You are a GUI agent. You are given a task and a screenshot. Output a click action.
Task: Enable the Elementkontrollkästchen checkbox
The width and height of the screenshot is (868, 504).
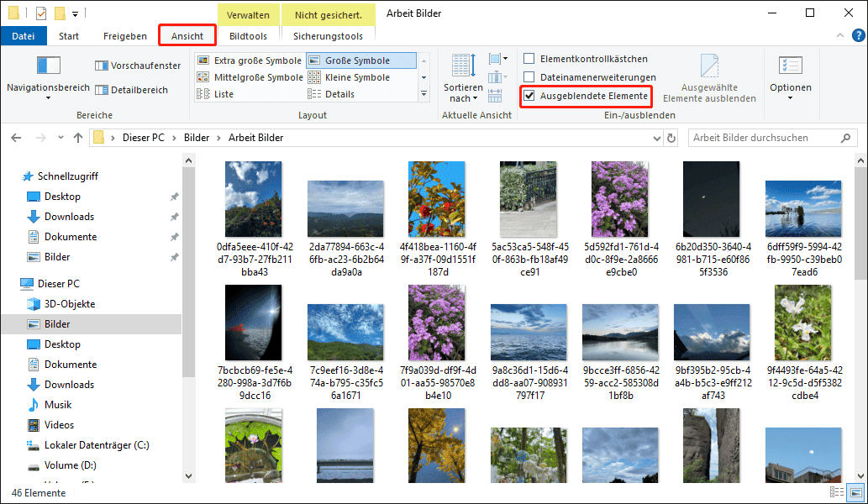[x=529, y=59]
